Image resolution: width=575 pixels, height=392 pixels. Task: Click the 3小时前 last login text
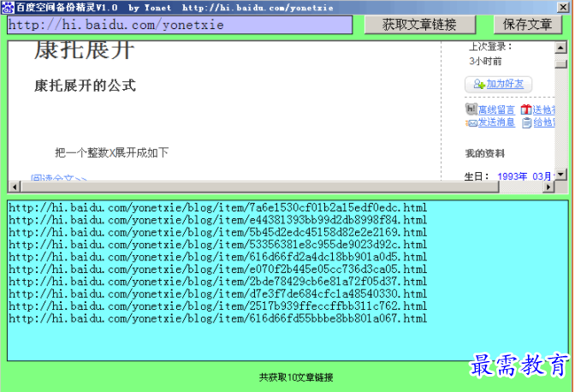[x=485, y=62]
